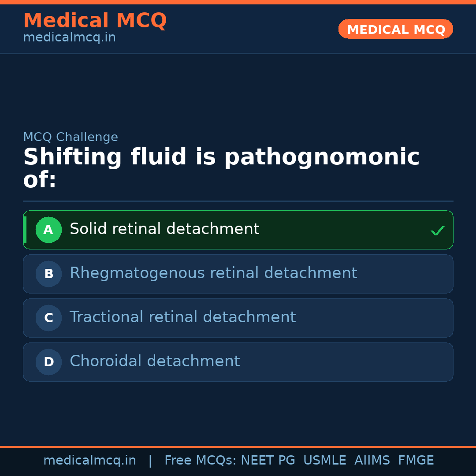Screen dimensions: 476x476
Task: Click the green A option circle
Action: point(48,230)
